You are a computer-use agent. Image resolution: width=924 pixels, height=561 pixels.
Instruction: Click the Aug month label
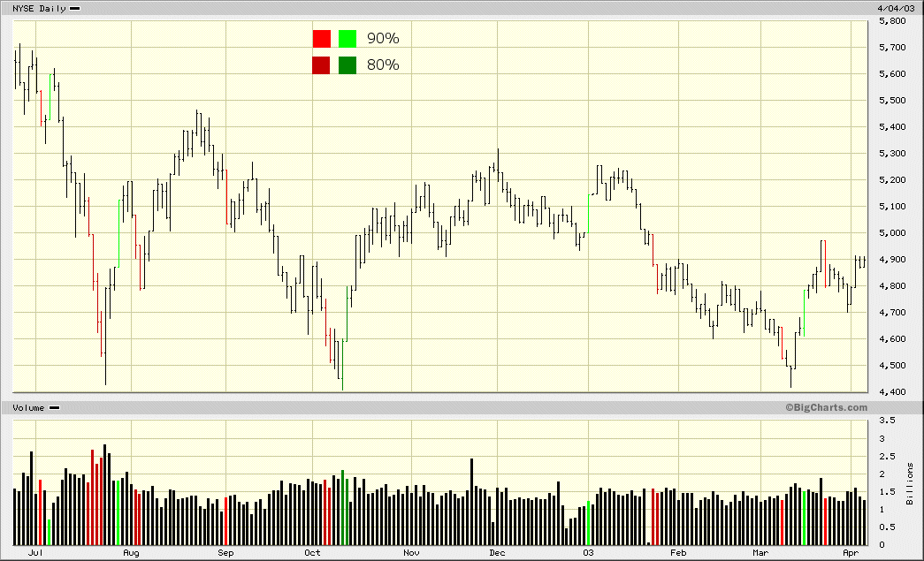[x=131, y=553]
